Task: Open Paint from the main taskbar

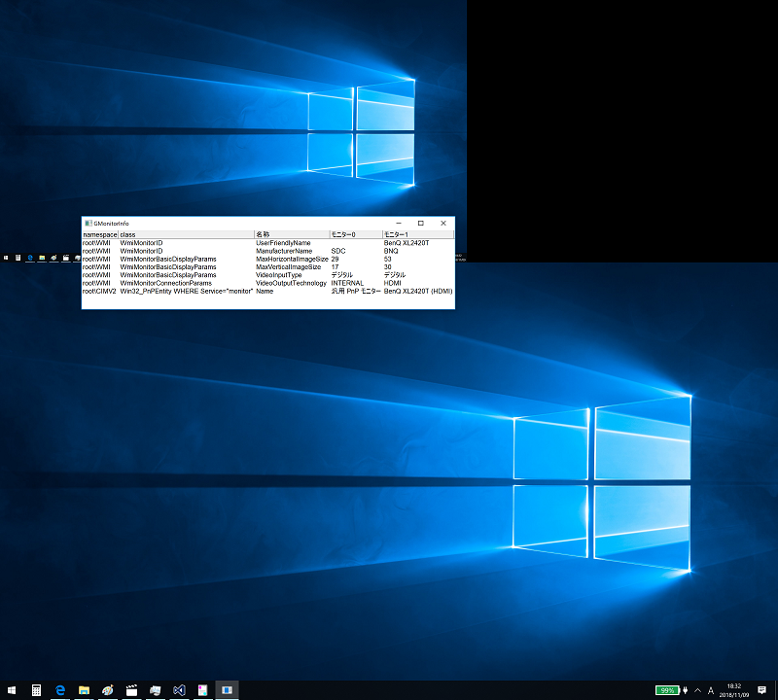Action: [108, 690]
